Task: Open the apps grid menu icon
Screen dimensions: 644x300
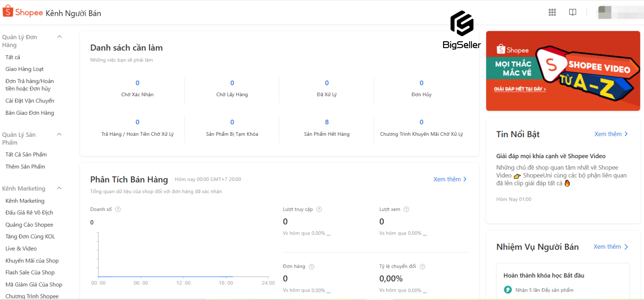Action: coord(552,12)
